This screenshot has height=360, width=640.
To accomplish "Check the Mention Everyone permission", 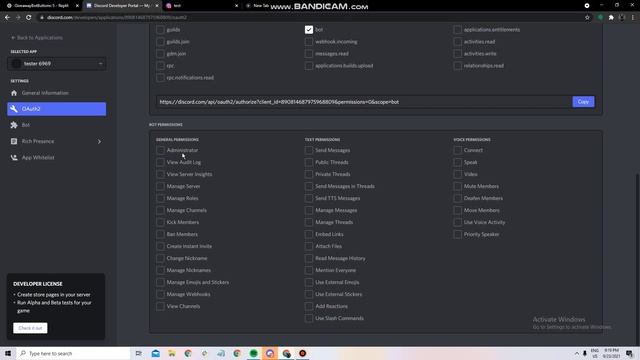I will click(x=309, y=270).
